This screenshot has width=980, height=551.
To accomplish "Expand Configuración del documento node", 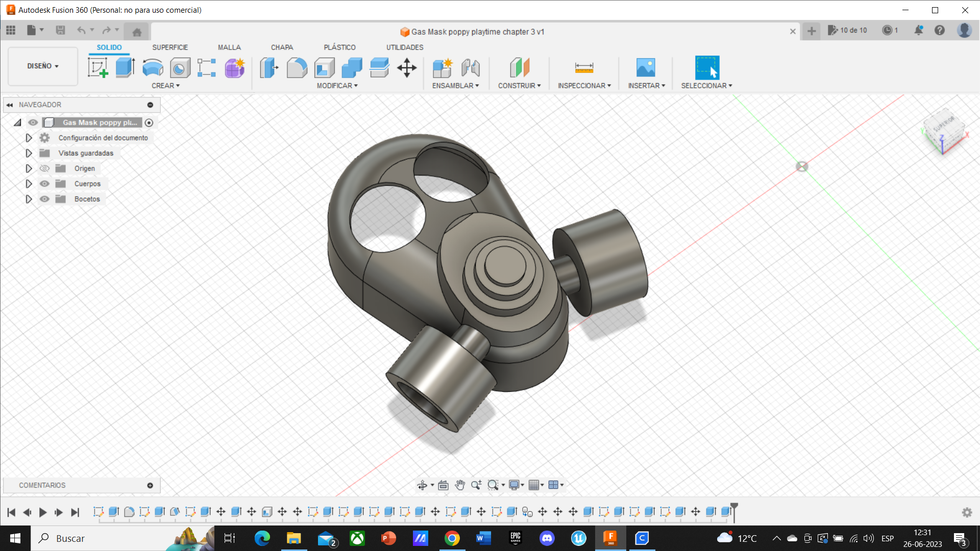I will pos(29,138).
